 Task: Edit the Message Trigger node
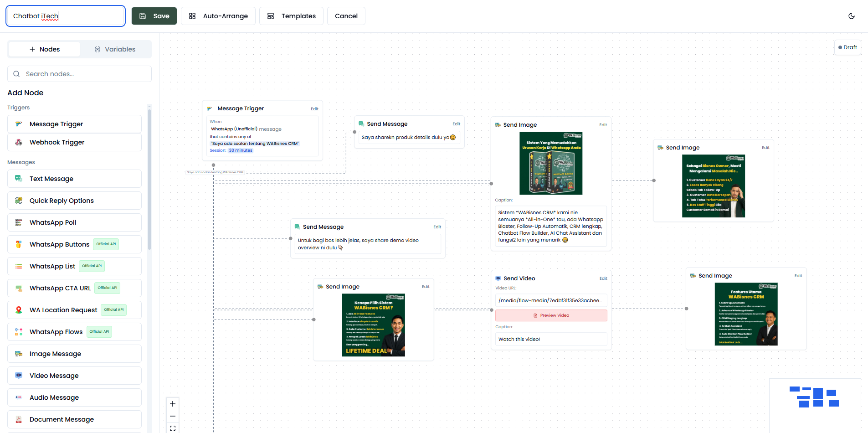[314, 108]
